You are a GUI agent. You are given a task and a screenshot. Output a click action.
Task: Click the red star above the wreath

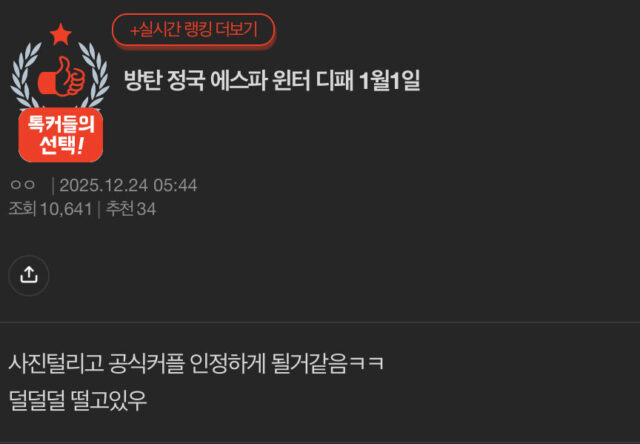pyautogui.click(x=60, y=34)
